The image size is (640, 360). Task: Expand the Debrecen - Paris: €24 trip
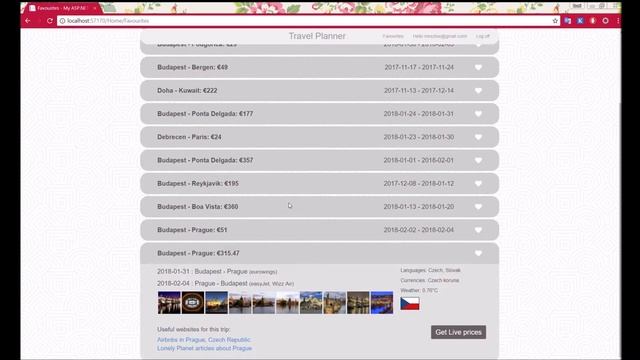[x=319, y=137]
